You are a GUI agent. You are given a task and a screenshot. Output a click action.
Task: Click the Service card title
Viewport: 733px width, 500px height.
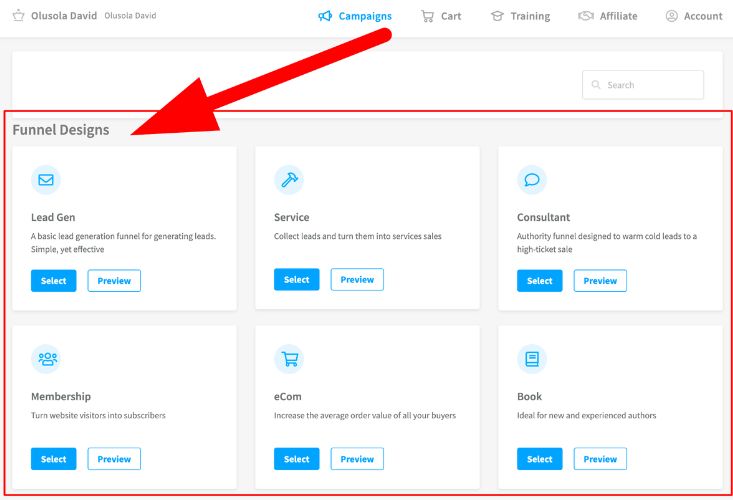tap(292, 217)
